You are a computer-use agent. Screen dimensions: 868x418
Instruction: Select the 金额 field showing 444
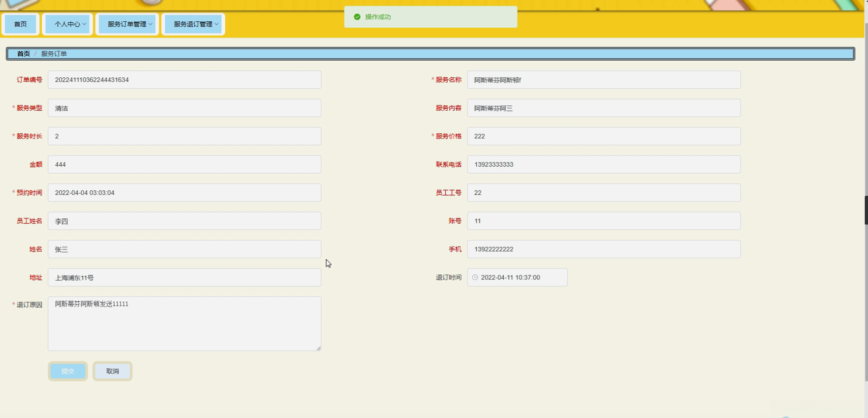(x=184, y=164)
